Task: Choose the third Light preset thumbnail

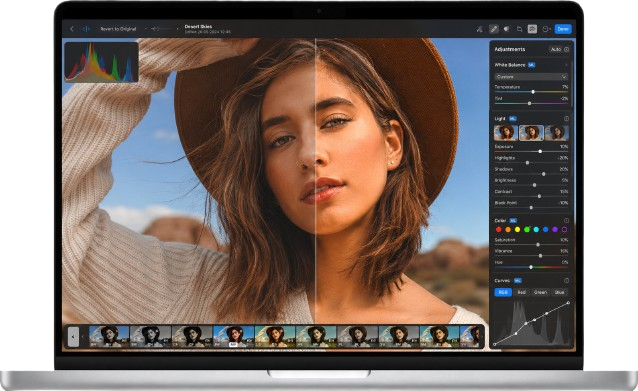Action: pyautogui.click(x=556, y=133)
